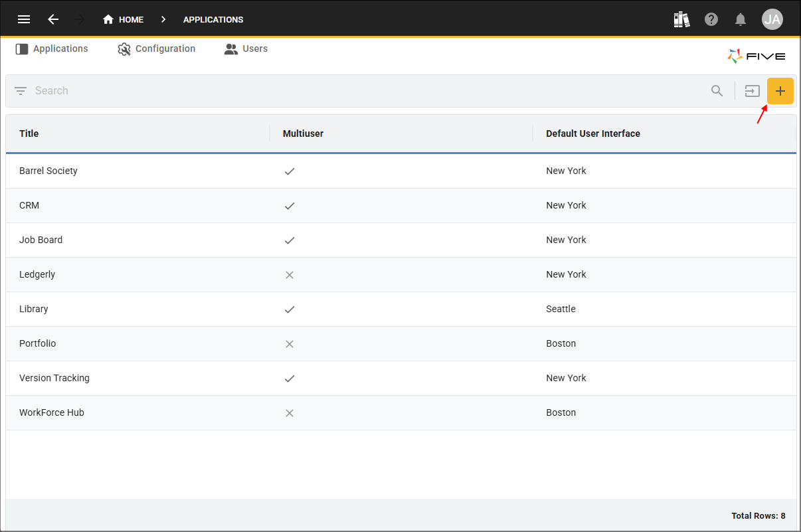Click WorkForce Hub's multiuser X mark

coord(290,413)
